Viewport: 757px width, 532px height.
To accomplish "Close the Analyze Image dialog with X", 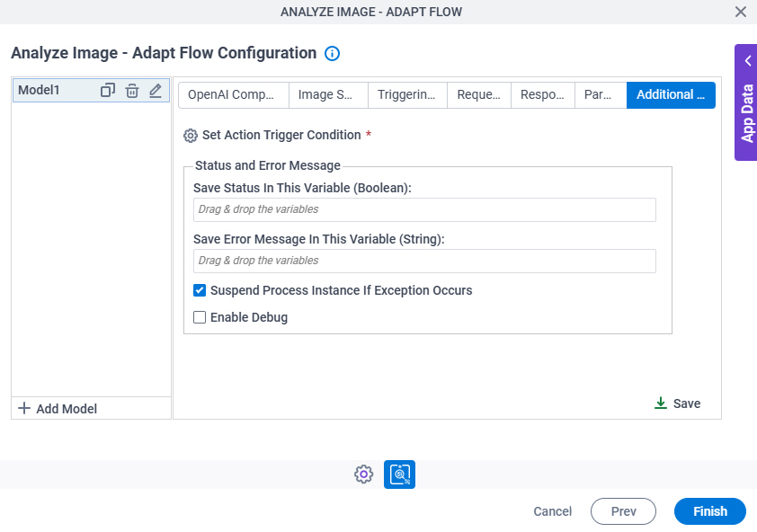I will click(741, 12).
